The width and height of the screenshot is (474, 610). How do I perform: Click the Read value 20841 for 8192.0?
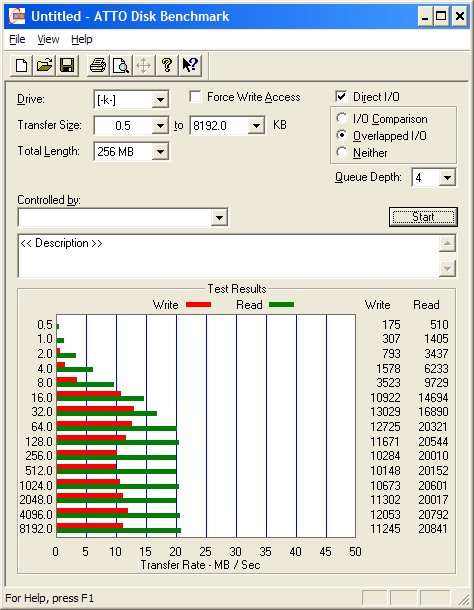433,528
